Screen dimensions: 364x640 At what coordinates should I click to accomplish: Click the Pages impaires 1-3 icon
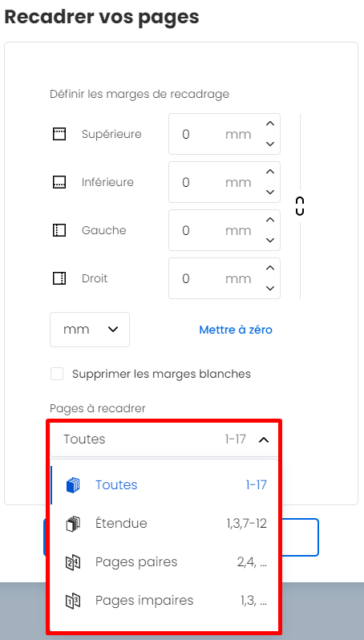tap(73, 601)
